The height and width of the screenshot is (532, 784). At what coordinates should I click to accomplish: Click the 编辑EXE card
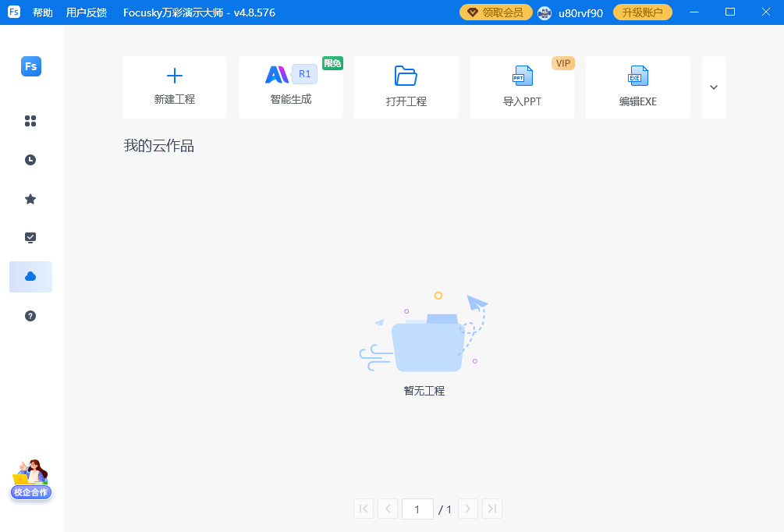tap(637, 87)
